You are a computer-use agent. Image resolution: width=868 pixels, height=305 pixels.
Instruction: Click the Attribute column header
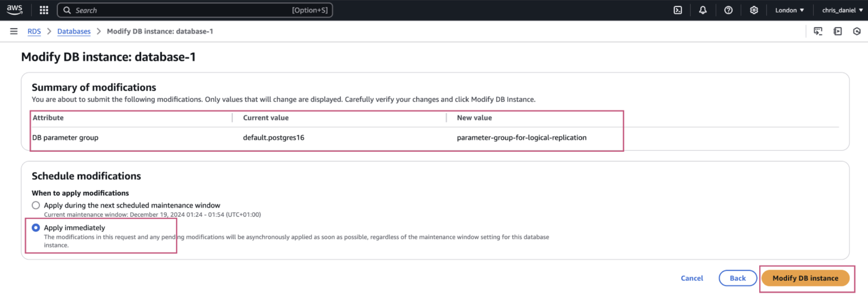(x=48, y=118)
